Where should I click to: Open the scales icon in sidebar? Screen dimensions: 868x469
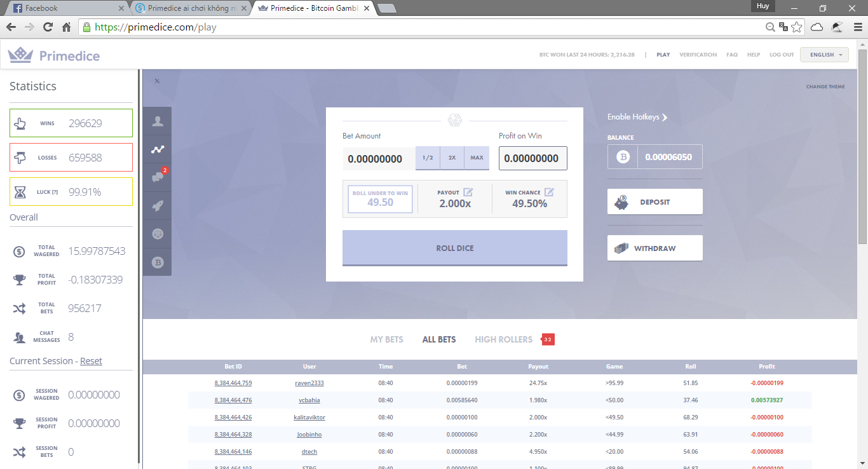(157, 233)
